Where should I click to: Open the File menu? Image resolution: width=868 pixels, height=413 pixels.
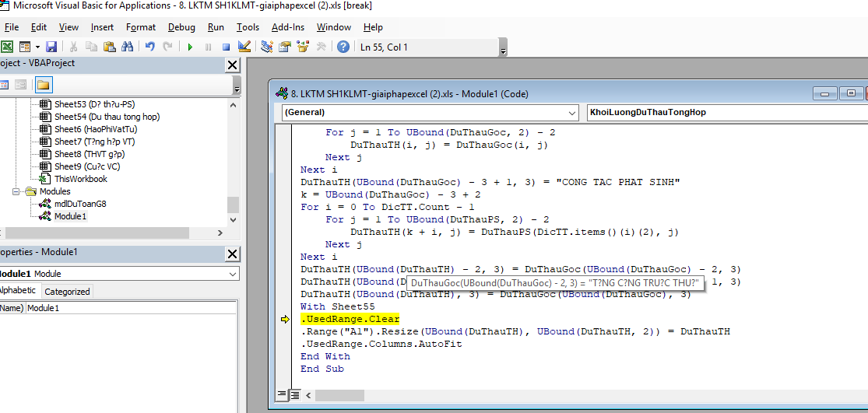pos(11,27)
